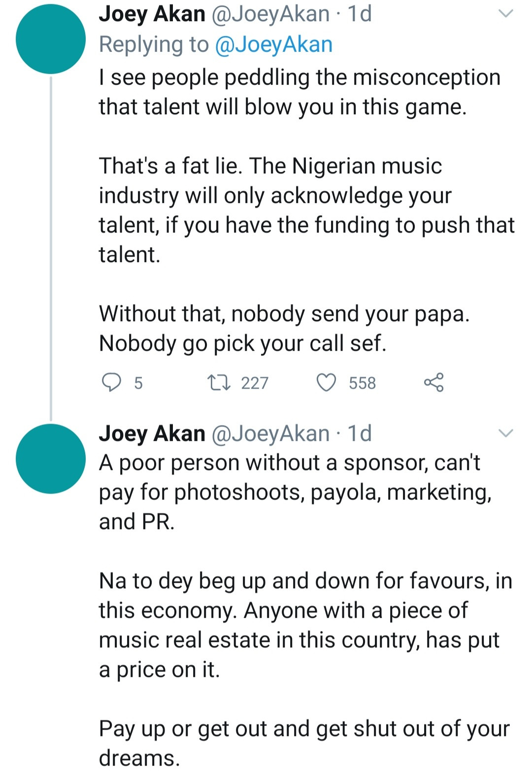Screen dimensions: 532x771
Task: Tap the share icon beside 558 likes
Action: (x=433, y=382)
